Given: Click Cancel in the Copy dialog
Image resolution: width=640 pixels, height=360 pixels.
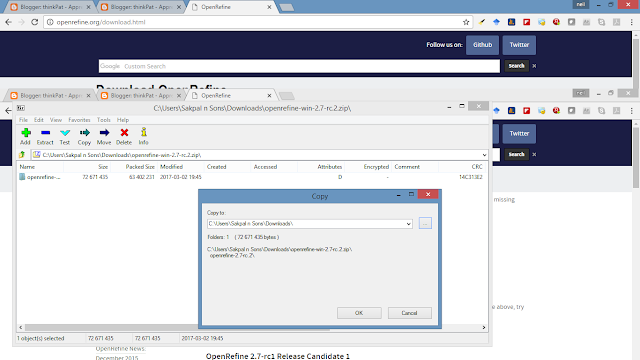Looking at the screenshot, I should click(409, 313).
